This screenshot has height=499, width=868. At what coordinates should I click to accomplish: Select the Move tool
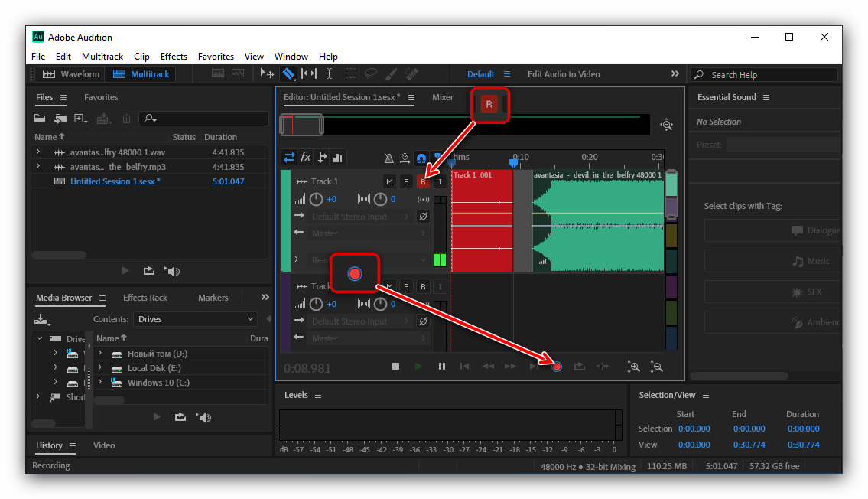(267, 74)
